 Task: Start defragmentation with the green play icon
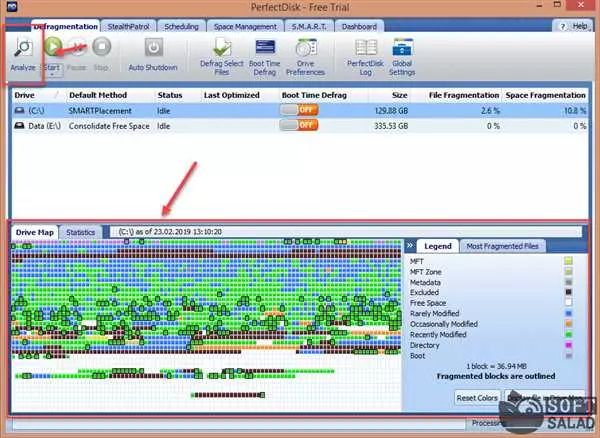[x=53, y=47]
